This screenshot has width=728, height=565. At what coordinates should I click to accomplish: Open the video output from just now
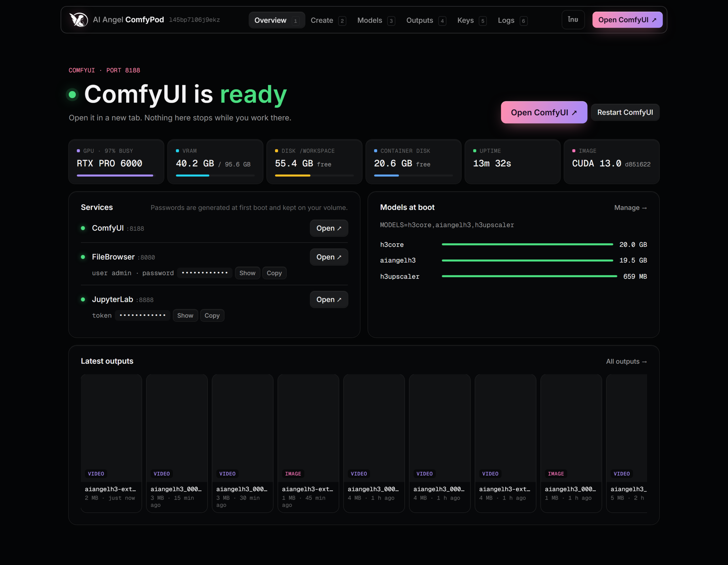tap(111, 443)
